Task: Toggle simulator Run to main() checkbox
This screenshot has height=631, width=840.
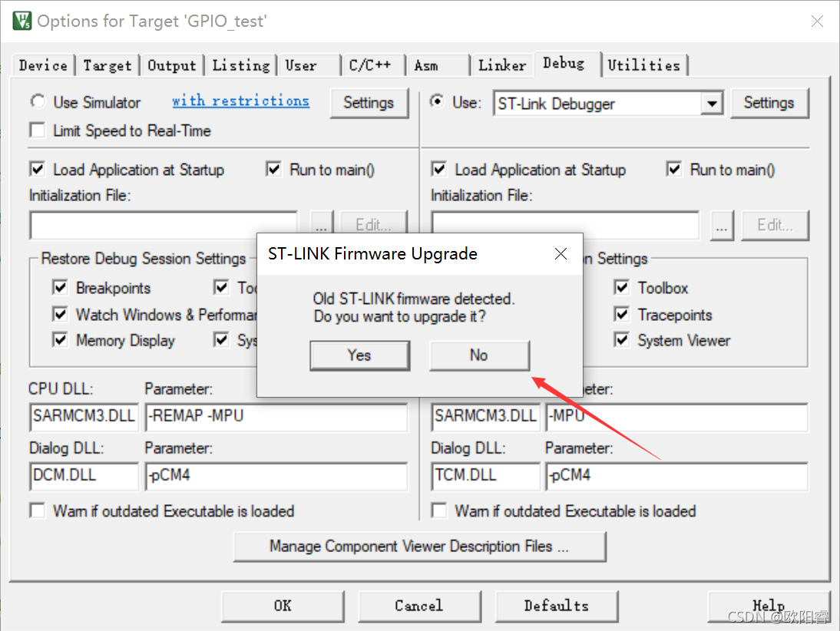Action: coord(274,170)
